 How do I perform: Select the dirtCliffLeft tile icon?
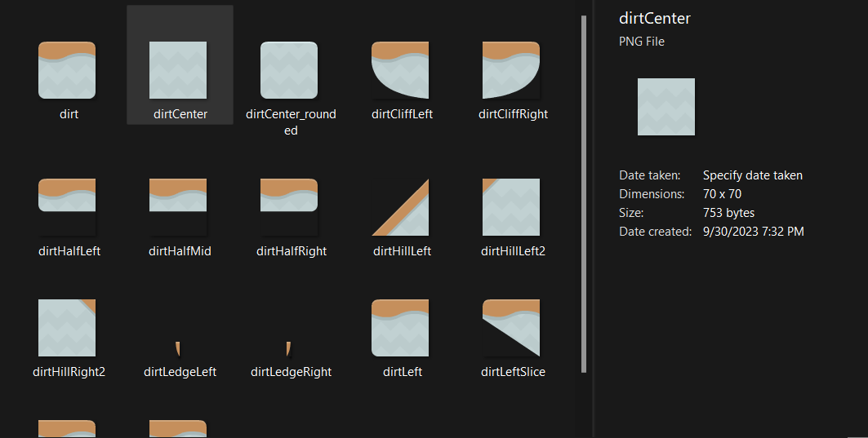[x=400, y=70]
